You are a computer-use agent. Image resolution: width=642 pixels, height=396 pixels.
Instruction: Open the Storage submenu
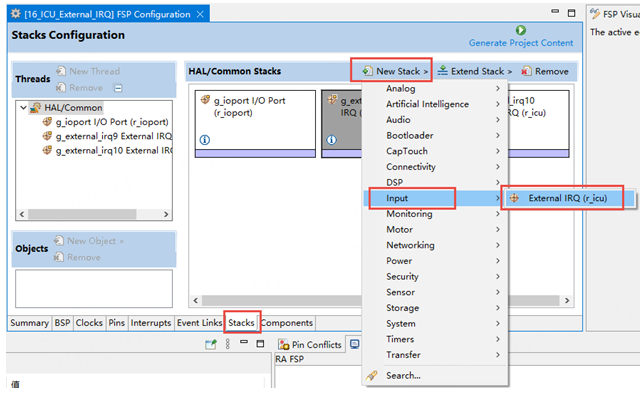click(x=435, y=308)
